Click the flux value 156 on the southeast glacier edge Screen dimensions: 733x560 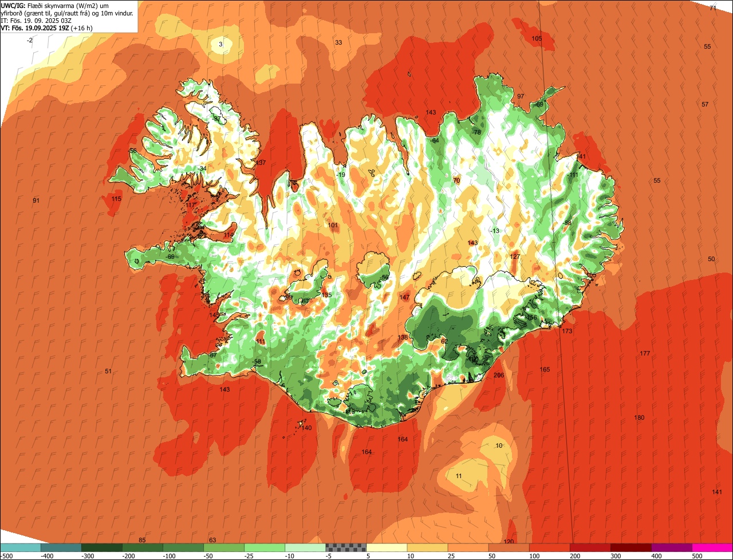(532, 317)
